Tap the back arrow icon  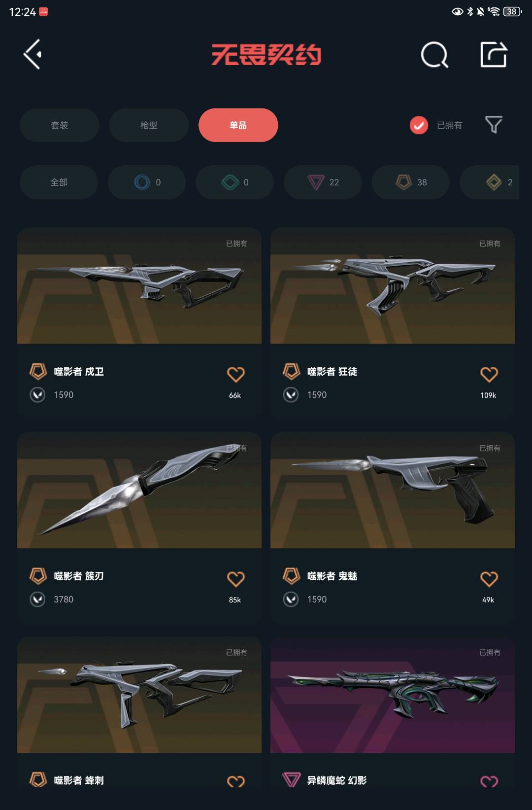pyautogui.click(x=33, y=54)
